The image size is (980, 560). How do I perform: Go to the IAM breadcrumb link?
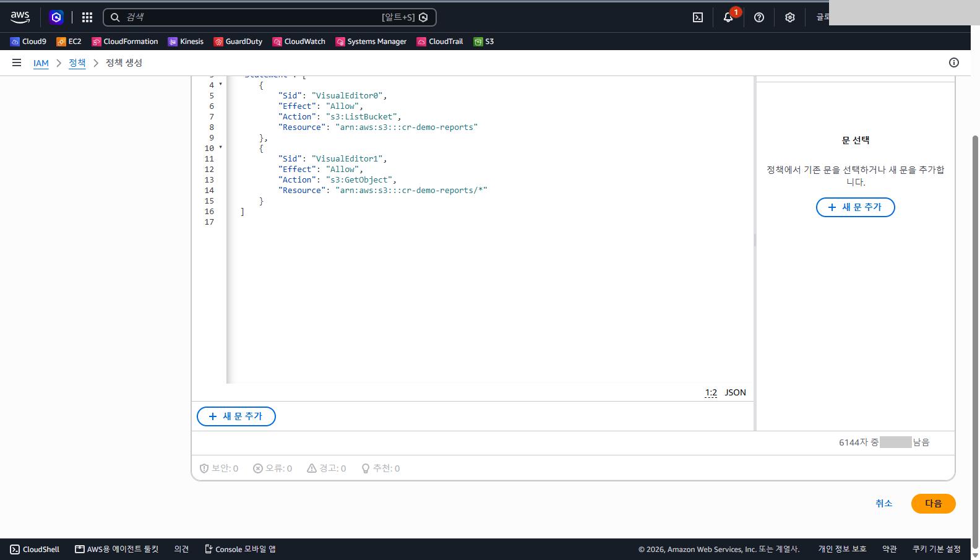[41, 63]
